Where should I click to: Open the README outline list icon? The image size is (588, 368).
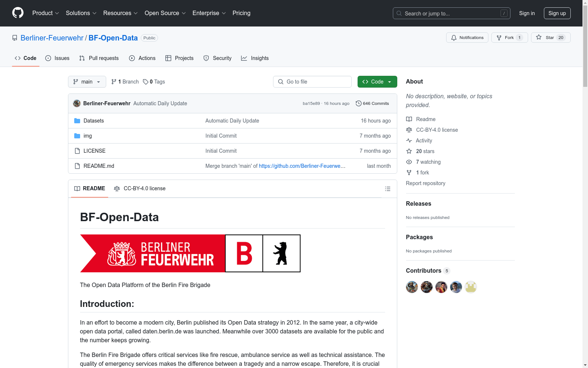[387, 189]
